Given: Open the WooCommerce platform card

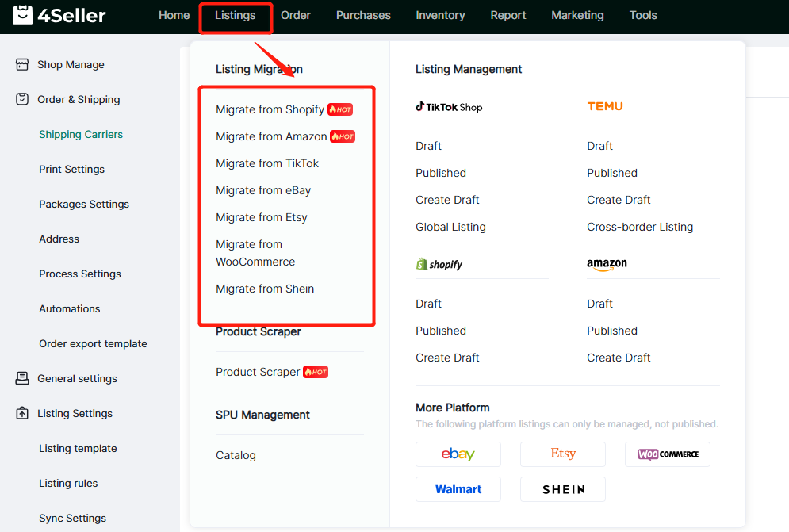Looking at the screenshot, I should click(x=668, y=454).
